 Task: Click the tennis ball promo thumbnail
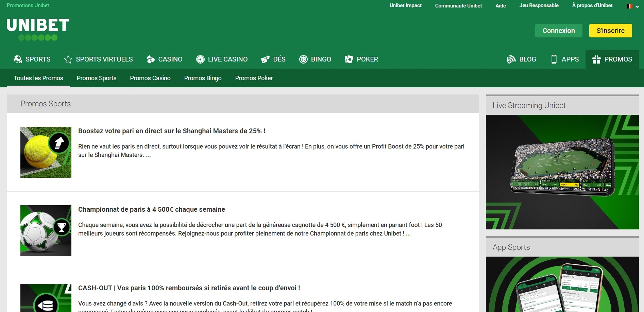point(46,152)
